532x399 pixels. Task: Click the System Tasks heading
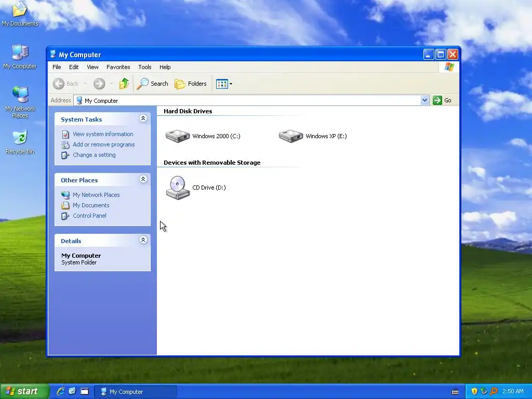coord(82,119)
